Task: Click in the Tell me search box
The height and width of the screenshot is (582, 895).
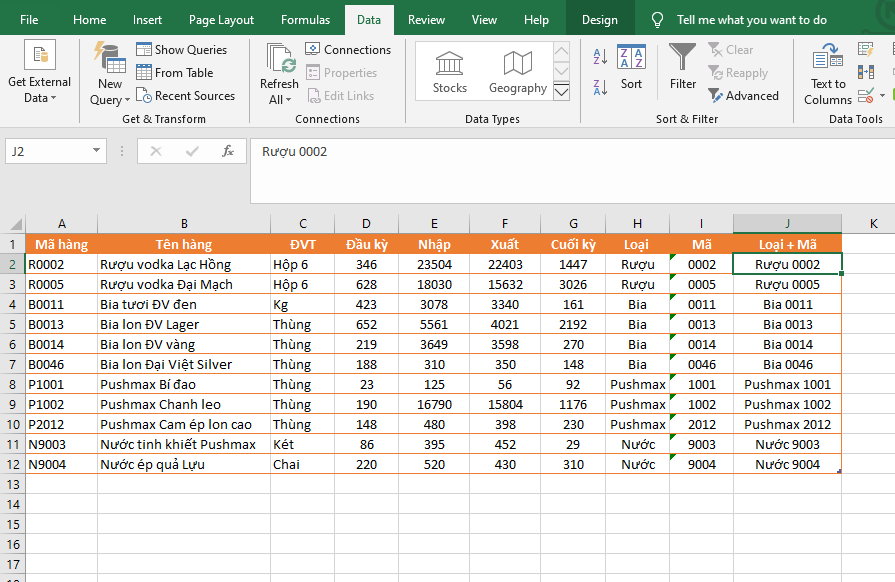Action: [x=751, y=20]
